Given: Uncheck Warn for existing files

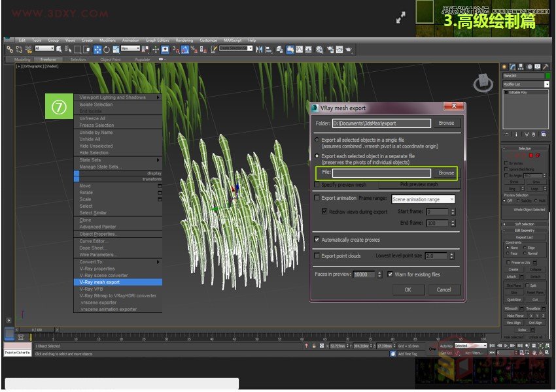Looking at the screenshot, I should tap(391, 274).
